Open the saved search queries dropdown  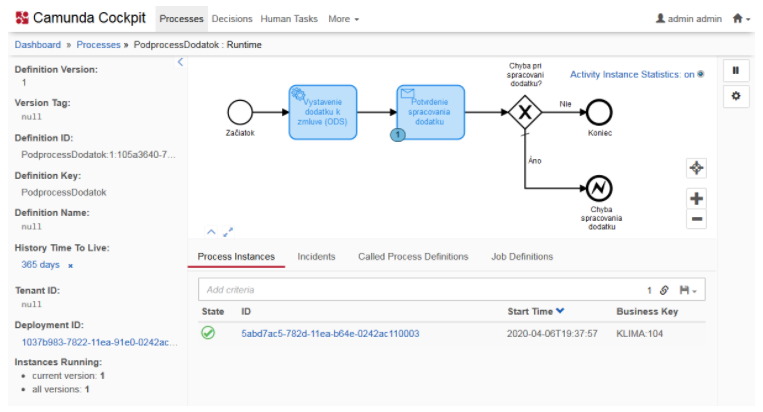688,290
